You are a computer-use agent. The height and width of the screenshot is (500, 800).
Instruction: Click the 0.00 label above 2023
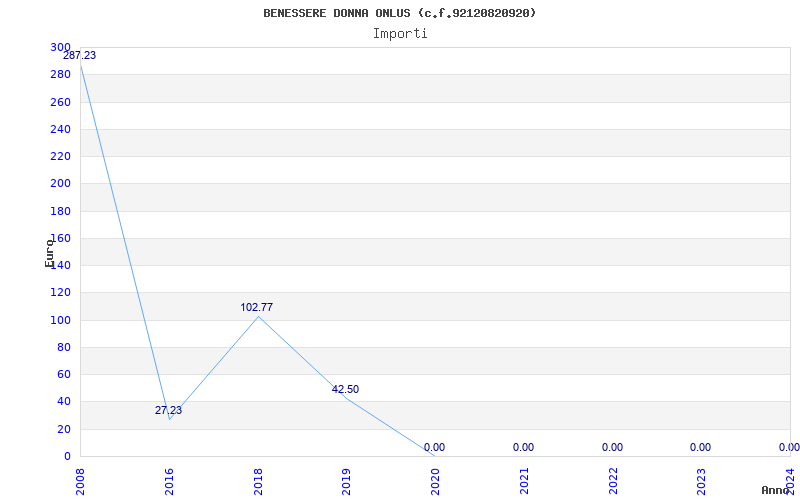tap(701, 447)
